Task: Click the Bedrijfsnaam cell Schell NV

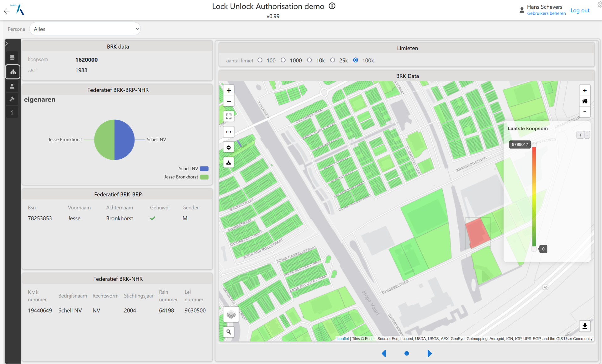Action: (x=70, y=311)
